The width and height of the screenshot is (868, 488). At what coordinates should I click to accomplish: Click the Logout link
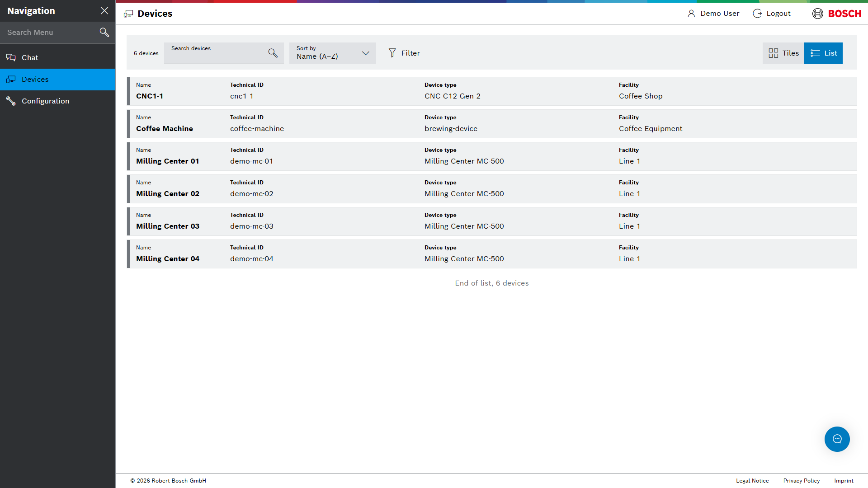pos(772,14)
